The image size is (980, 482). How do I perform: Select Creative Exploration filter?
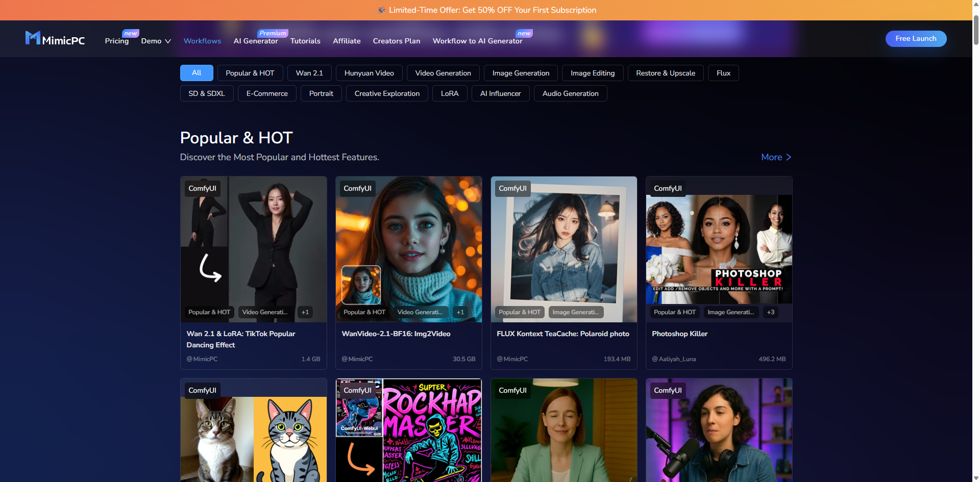click(387, 93)
